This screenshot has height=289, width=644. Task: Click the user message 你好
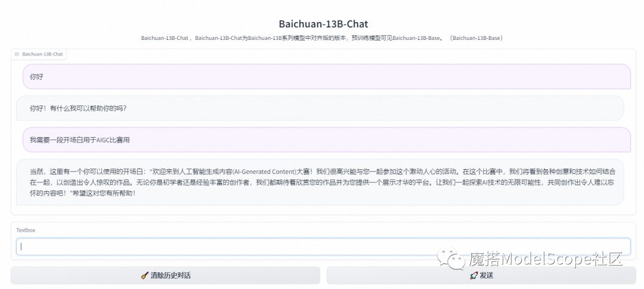point(327,76)
